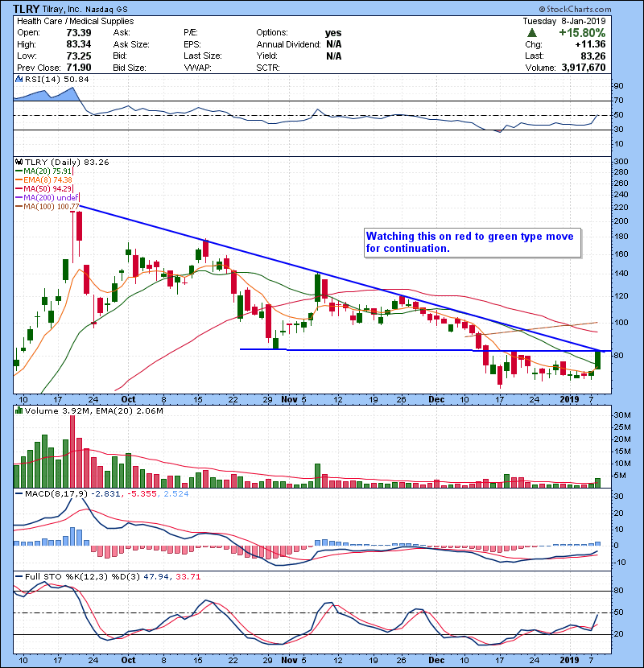Select the +15.80% percent change
This screenshot has width=644, height=668.
(x=582, y=33)
